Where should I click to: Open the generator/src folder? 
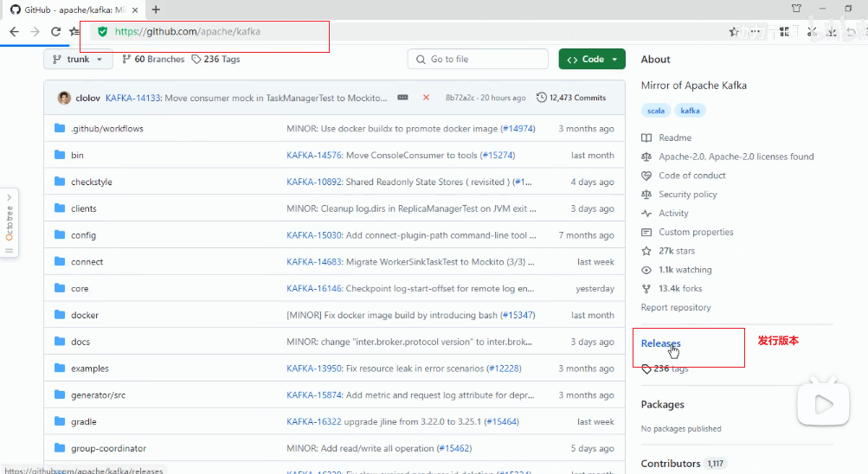coord(98,395)
